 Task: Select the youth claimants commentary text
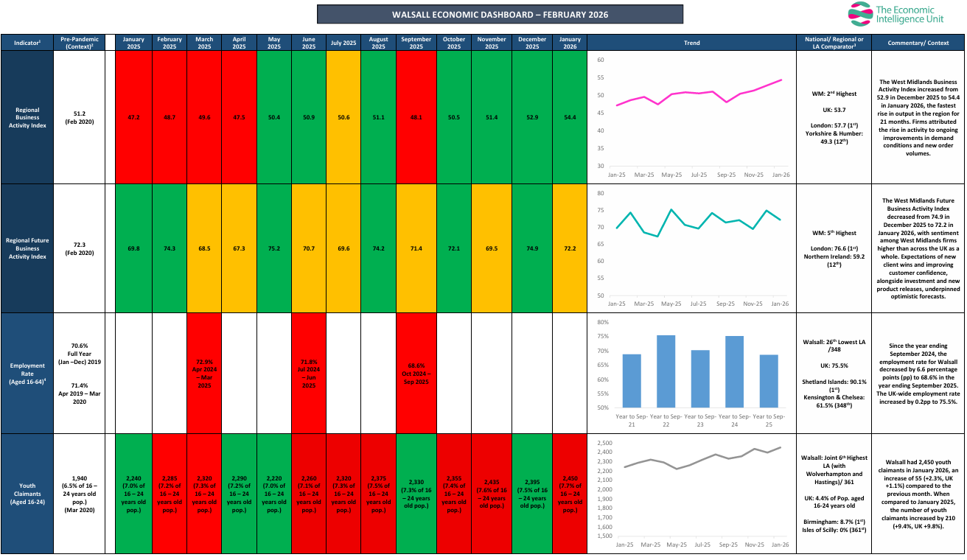[x=918, y=494]
